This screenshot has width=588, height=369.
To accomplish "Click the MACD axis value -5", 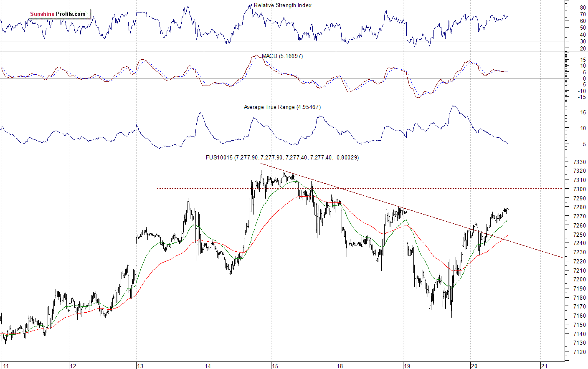I will 583,85.
